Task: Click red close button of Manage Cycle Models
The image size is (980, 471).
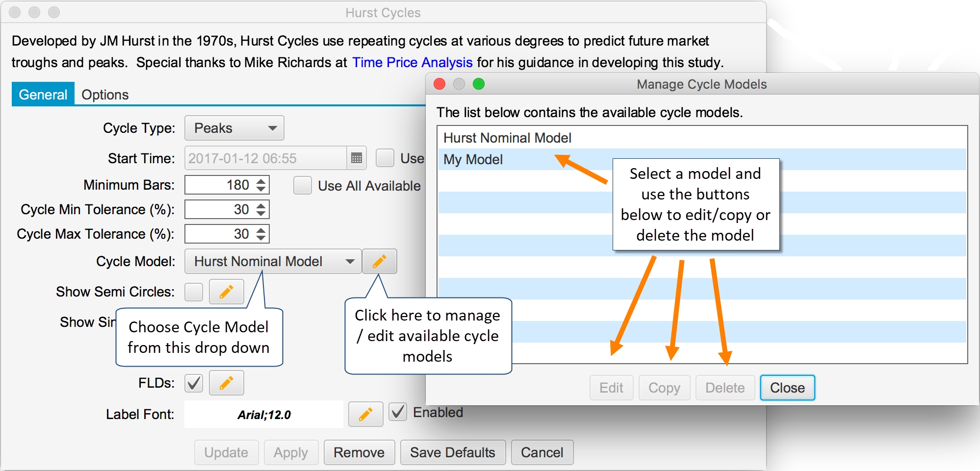Action: tap(439, 84)
